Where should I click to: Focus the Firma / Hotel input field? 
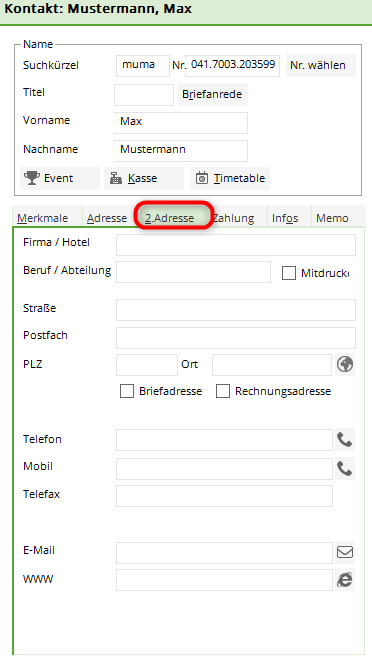236,245
